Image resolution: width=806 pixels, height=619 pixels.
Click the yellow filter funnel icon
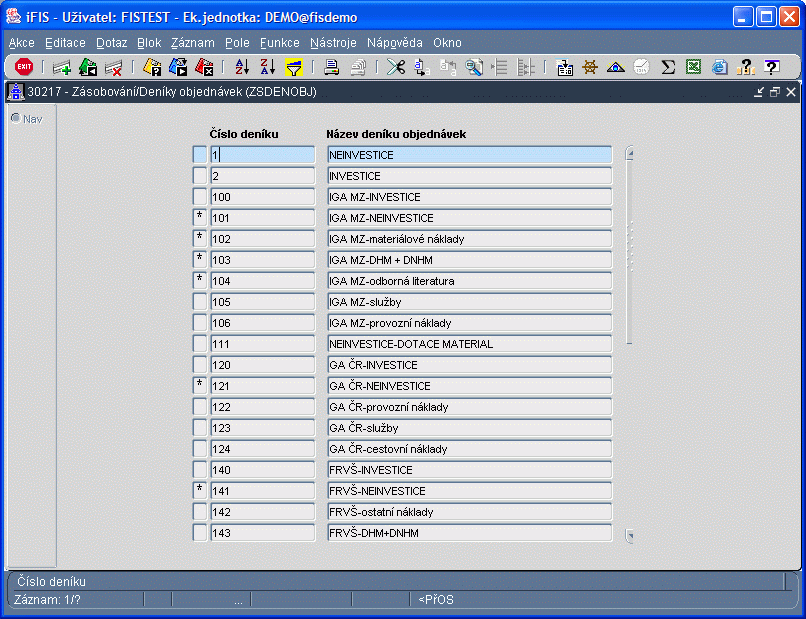(x=294, y=67)
